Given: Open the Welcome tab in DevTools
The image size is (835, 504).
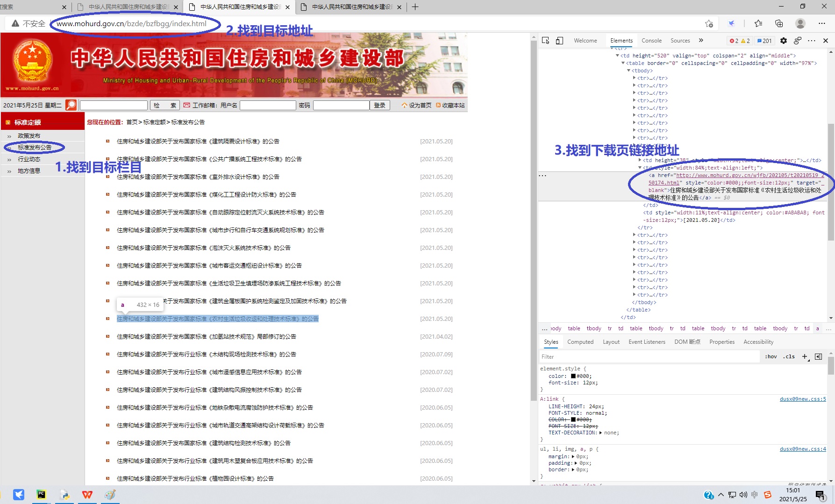Looking at the screenshot, I should tap(585, 41).
